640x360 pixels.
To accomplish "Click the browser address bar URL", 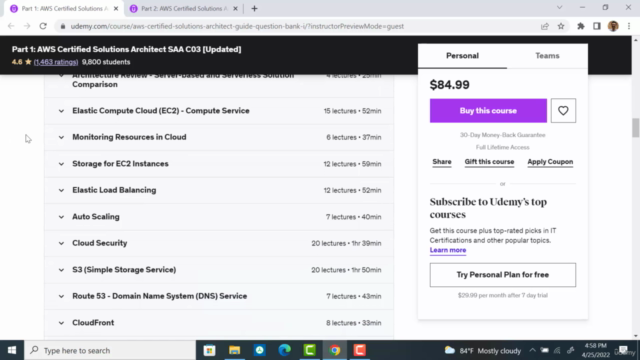I will (237, 26).
